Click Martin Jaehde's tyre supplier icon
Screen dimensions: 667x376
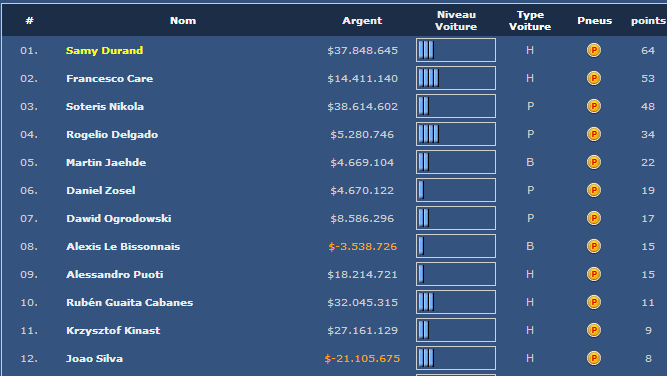594,162
